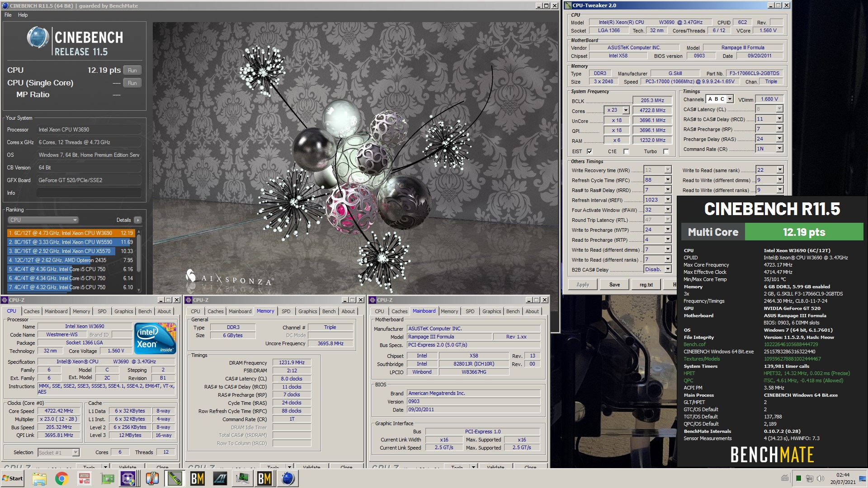
Task: Open the AI logo taskbar icon
Action: click(220, 479)
